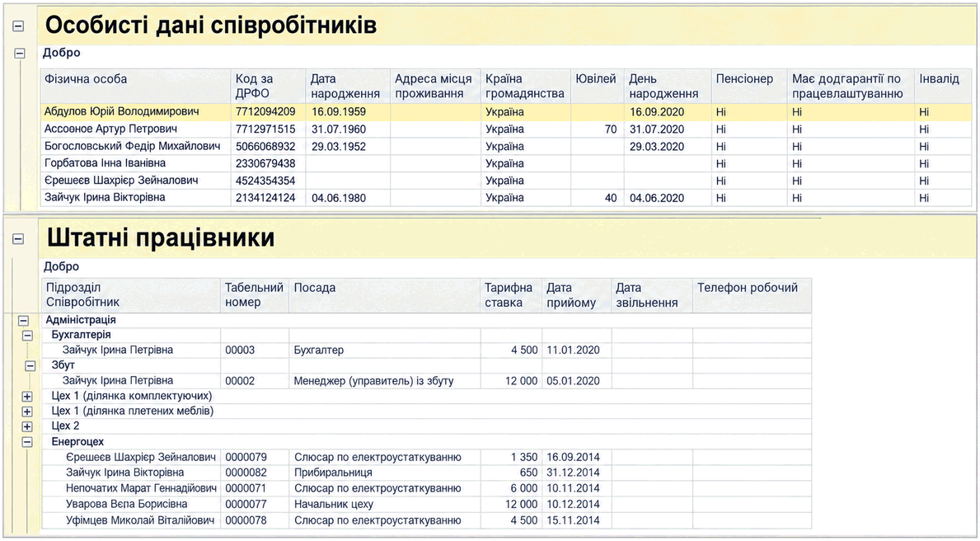
Task: Click the ДРФО code 2330679438
Action: point(265,164)
